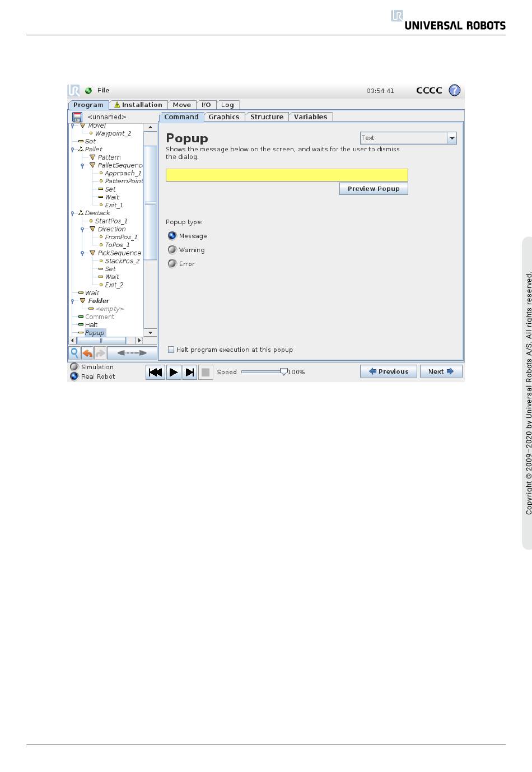The width and height of the screenshot is (532, 772).
Task: Click the Previous button
Action: point(389,371)
